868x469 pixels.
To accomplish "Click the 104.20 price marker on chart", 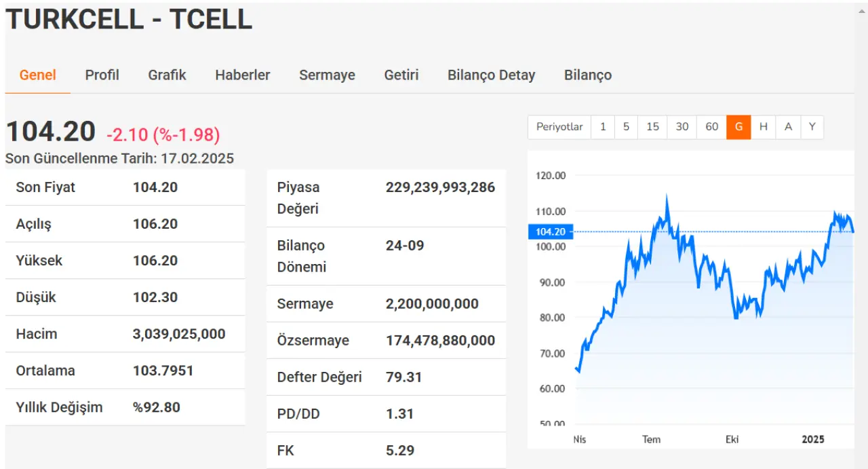I will click(x=550, y=232).
